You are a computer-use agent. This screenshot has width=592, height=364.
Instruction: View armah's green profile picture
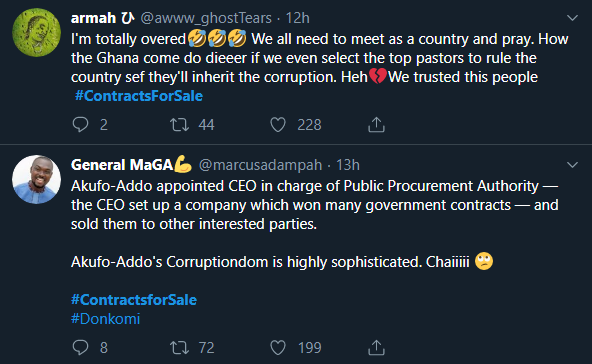[x=37, y=32]
